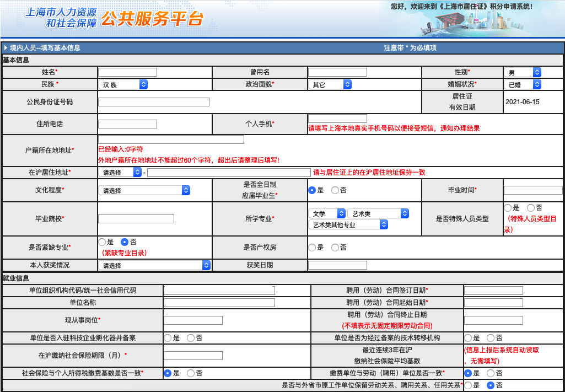Click the 单位名称 input field

point(219,302)
